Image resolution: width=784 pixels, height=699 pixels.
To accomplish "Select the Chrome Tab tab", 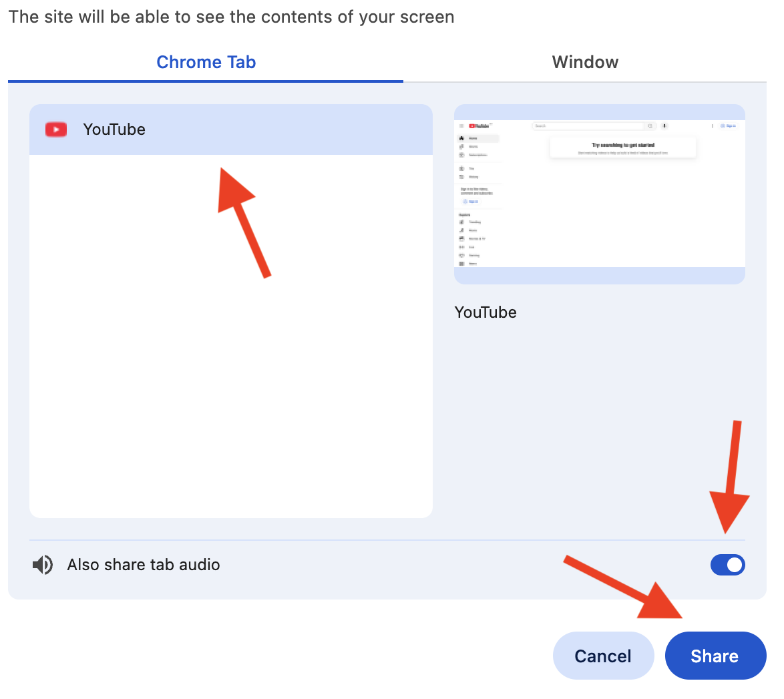I will tap(206, 63).
